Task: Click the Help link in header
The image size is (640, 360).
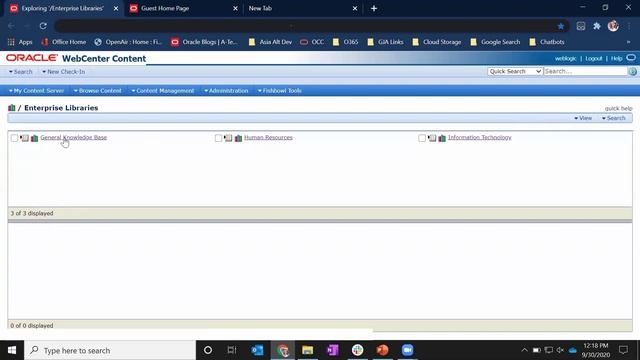Action: 616,58
